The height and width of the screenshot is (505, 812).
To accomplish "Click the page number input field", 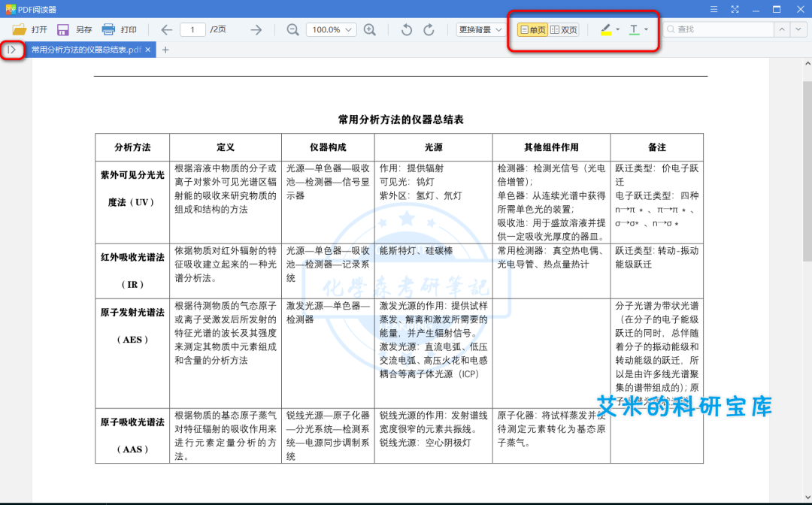I will (x=192, y=29).
